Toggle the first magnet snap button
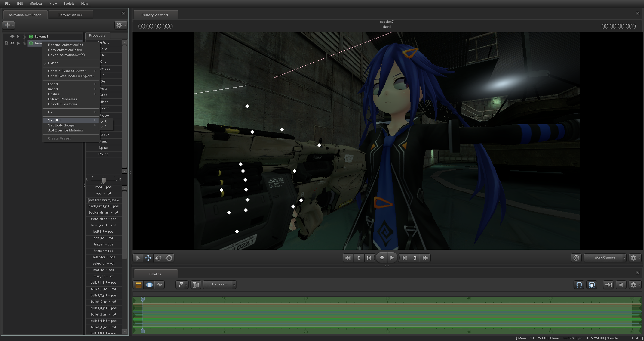This screenshot has height=341, width=644. click(x=579, y=285)
